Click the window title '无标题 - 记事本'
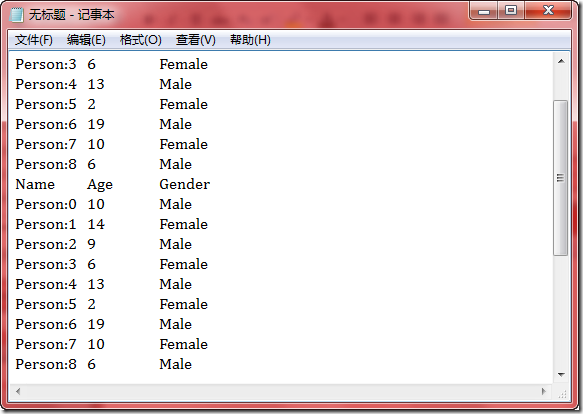The image size is (583, 414). (71, 15)
